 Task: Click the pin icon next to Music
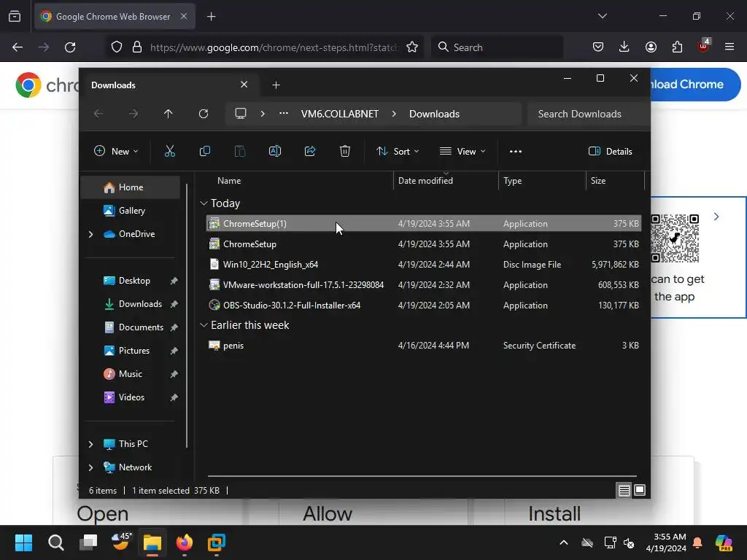[174, 374]
